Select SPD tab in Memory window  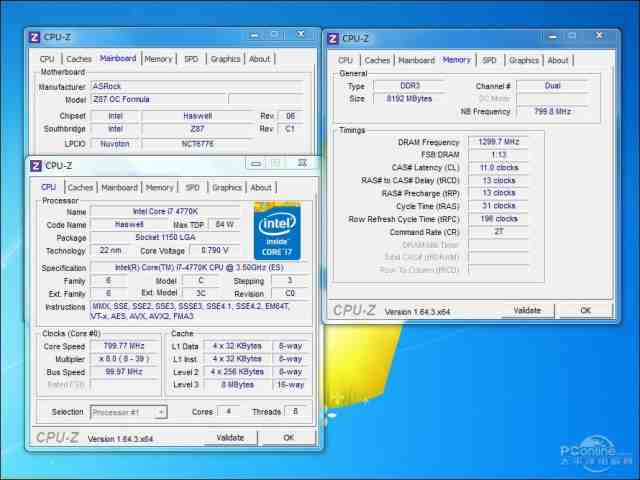tap(489, 60)
